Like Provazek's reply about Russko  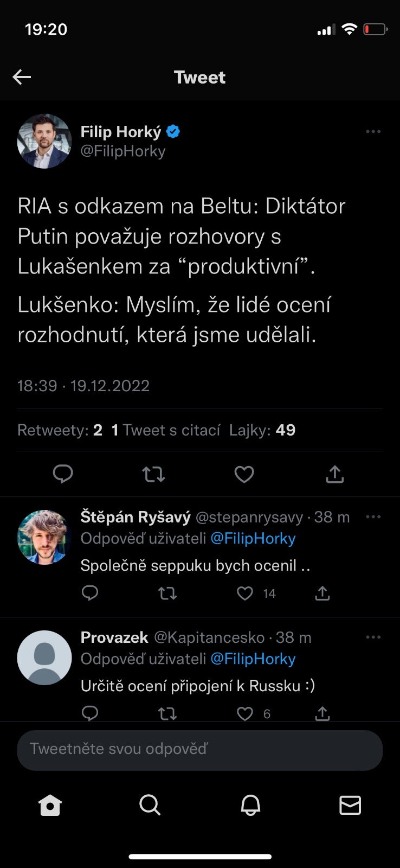245,713
